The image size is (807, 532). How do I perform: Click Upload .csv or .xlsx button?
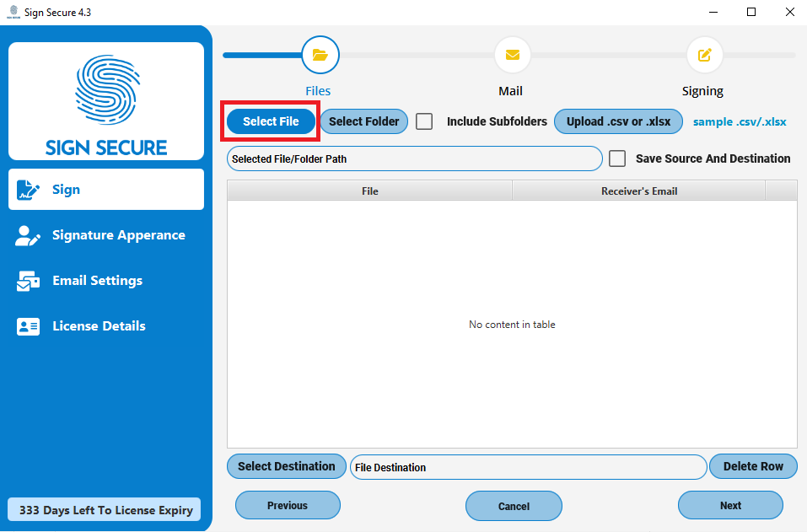(x=618, y=121)
